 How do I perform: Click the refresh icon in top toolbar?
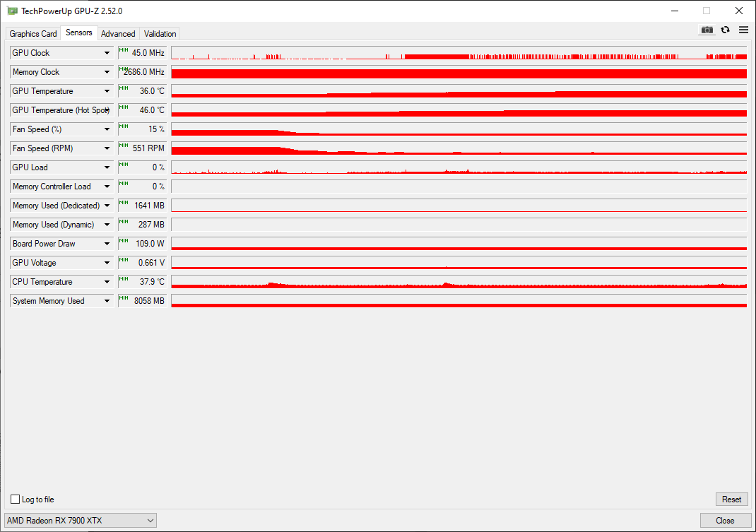[x=725, y=30]
